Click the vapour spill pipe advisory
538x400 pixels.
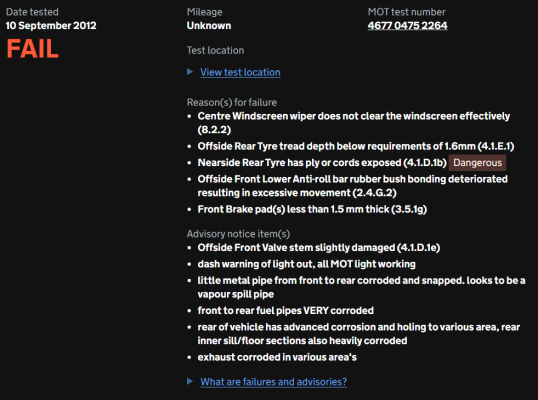pos(361,287)
